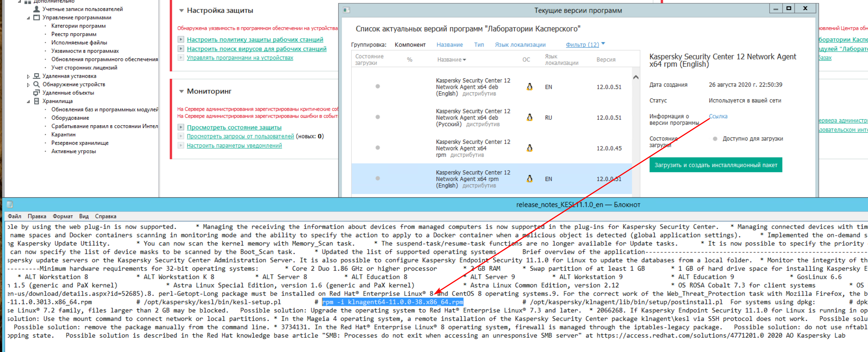The width and height of the screenshot is (868, 352).
Task: Click the window icon of Текущие версии программ dialog
Action: coord(346,10)
